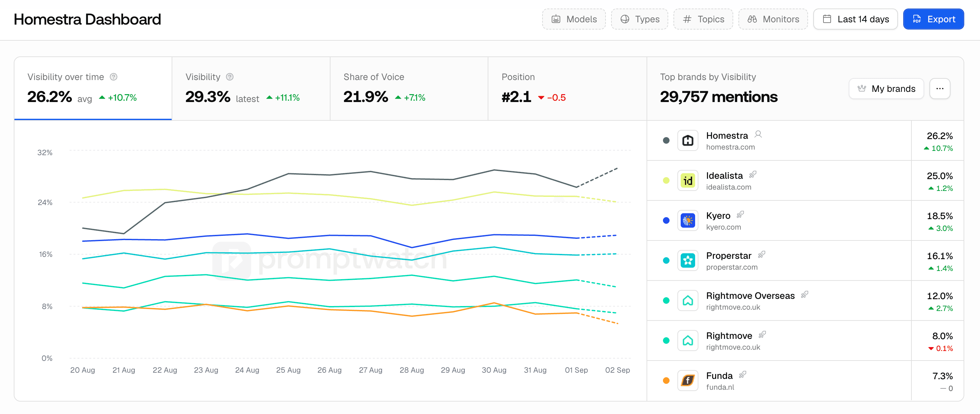Click the user icon next to Homestra
980x414 pixels.
coord(758,134)
